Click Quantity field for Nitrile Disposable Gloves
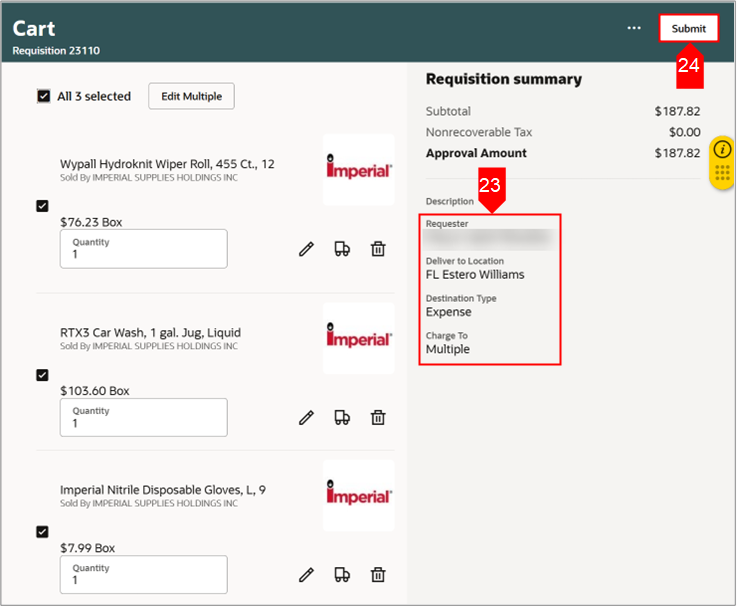This screenshot has height=609, width=739. 144,576
